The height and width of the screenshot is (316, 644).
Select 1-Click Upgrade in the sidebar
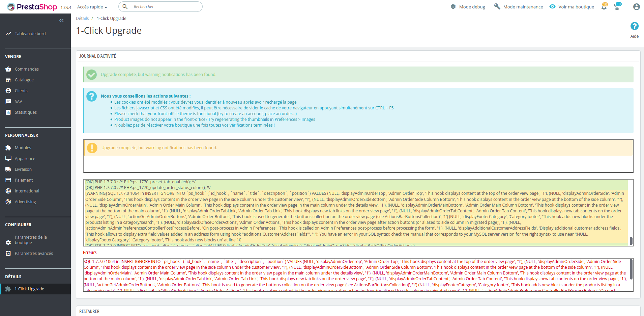(29, 289)
